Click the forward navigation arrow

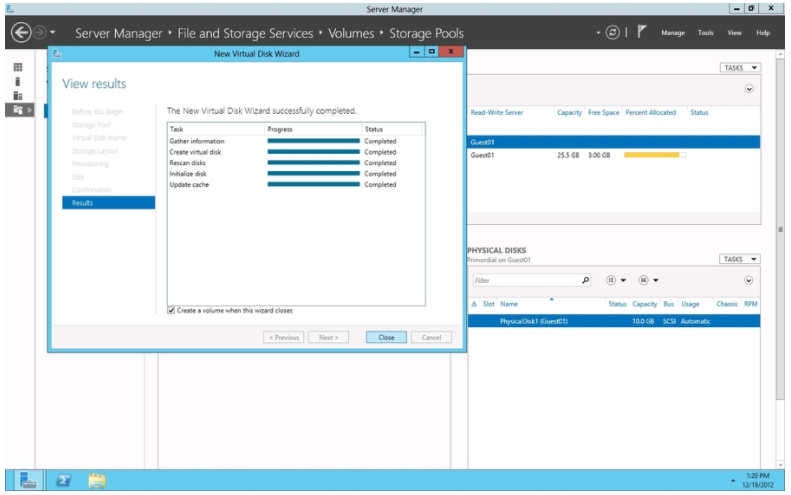point(39,33)
